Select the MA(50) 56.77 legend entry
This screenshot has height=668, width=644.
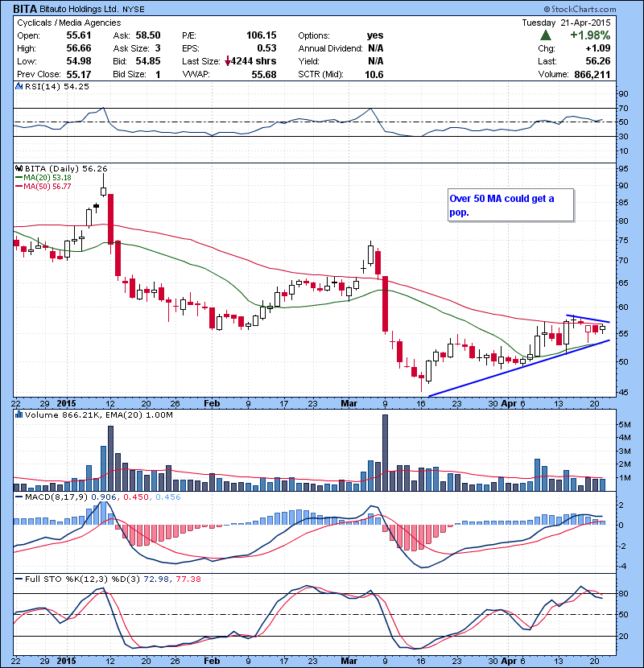43,186
